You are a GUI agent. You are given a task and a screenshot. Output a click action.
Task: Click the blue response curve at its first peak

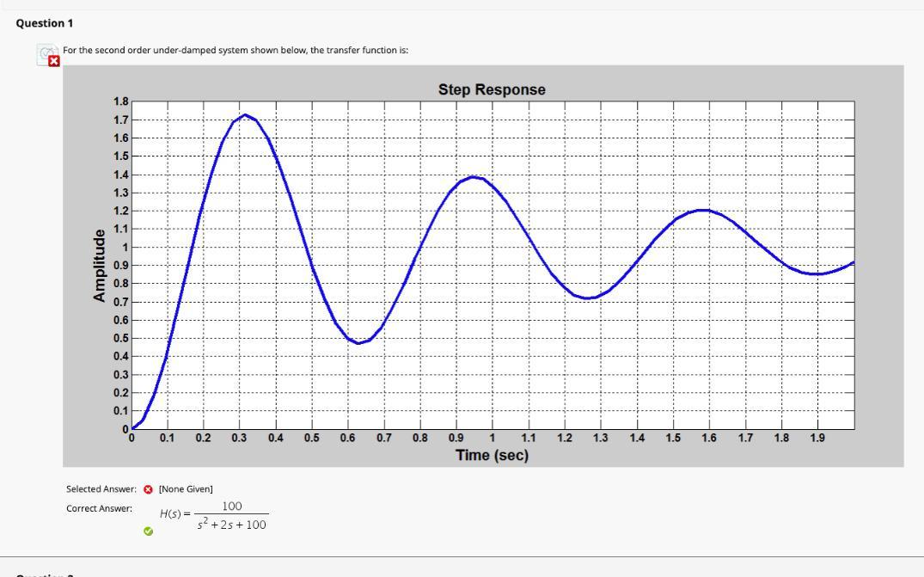pos(243,114)
